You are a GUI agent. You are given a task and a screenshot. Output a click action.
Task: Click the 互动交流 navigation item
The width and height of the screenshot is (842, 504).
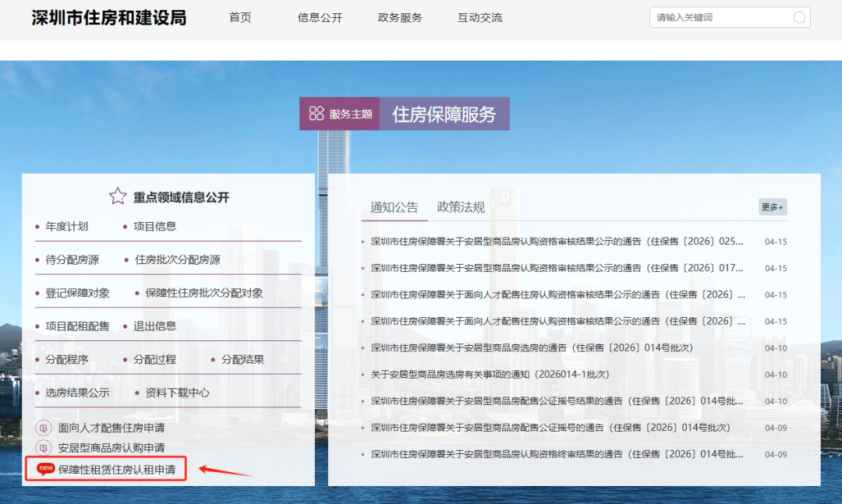point(479,17)
